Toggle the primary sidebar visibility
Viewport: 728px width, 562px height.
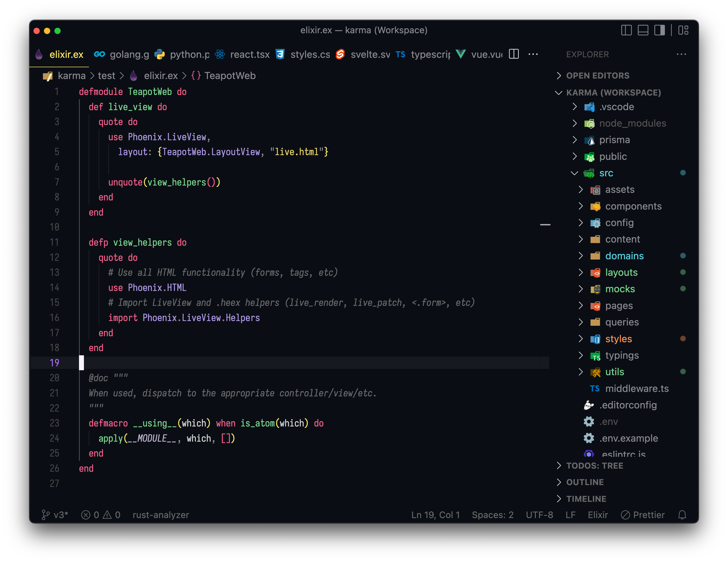pos(626,30)
